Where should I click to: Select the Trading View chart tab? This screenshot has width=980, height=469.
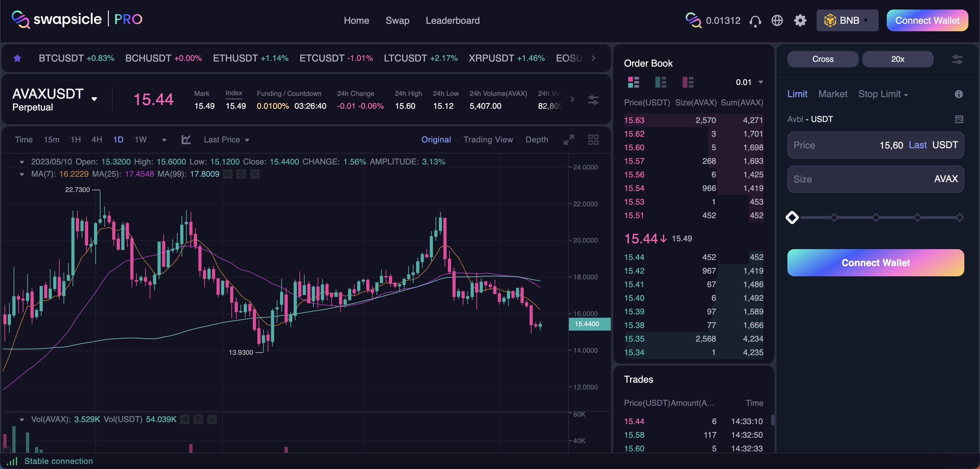click(x=488, y=139)
